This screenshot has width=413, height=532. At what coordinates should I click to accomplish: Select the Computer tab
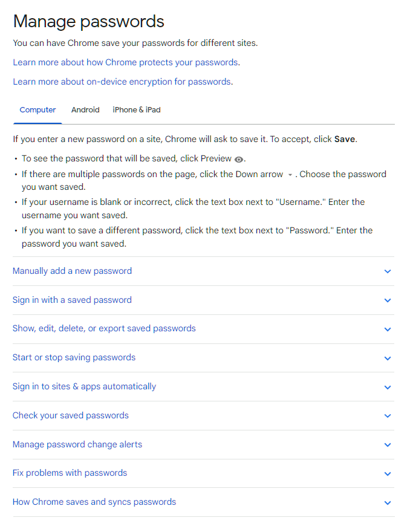pos(37,110)
